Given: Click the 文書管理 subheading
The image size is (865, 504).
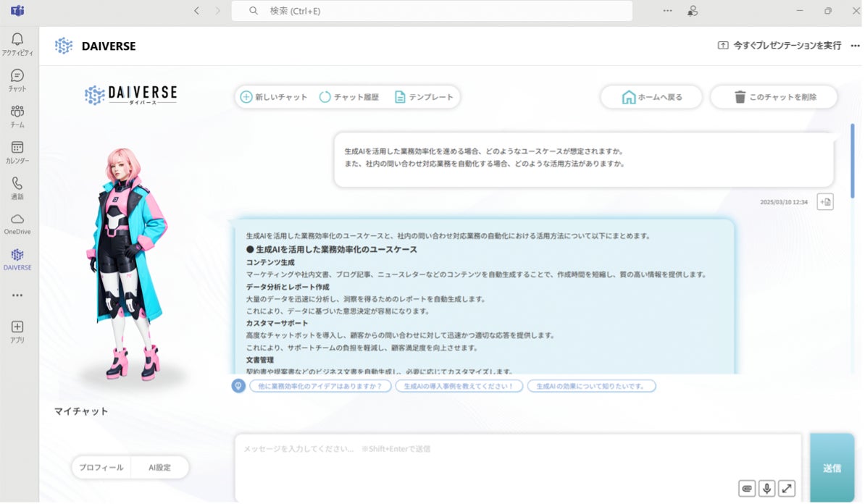Looking at the screenshot, I should pos(260,360).
